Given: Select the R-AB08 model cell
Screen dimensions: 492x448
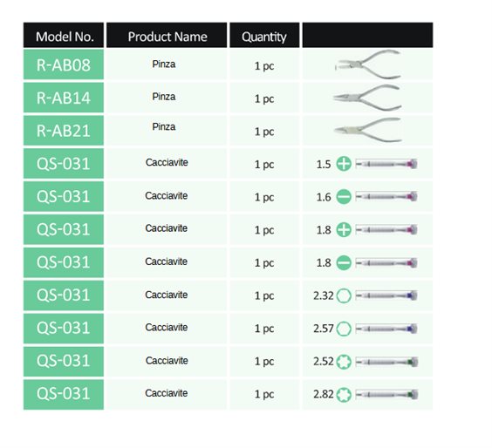Looking at the screenshot, I should (x=64, y=64).
